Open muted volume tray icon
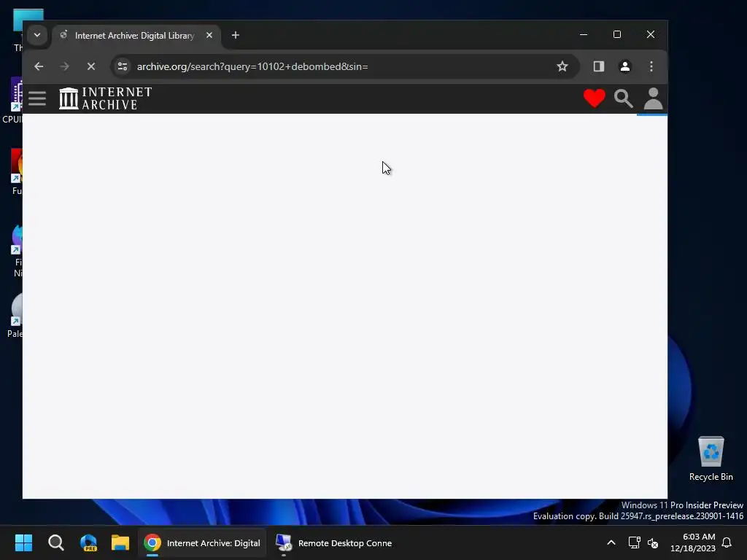The image size is (747, 560). [x=653, y=542]
